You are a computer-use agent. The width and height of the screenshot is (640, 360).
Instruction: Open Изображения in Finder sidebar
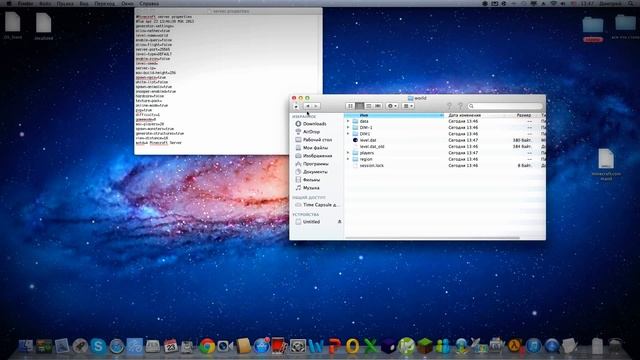317,156
